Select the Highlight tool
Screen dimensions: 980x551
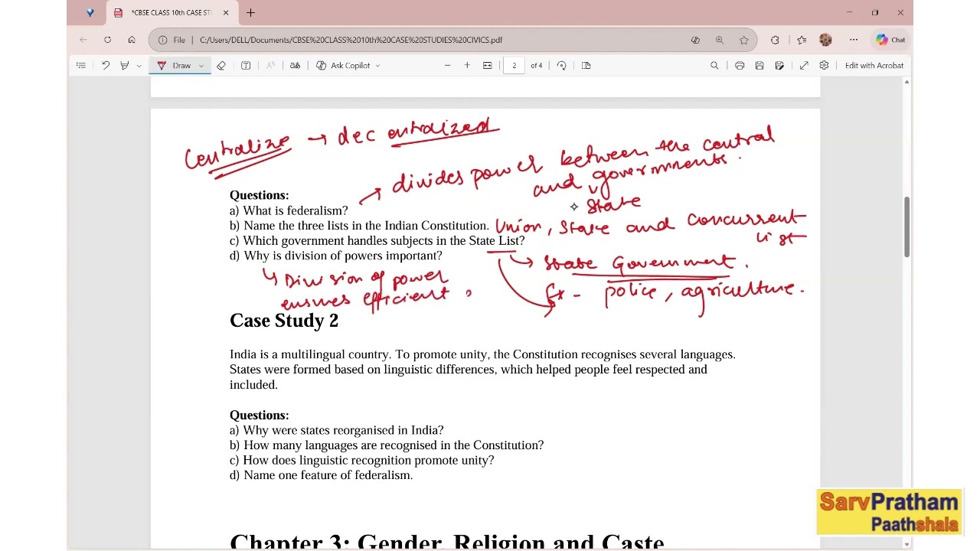(124, 66)
